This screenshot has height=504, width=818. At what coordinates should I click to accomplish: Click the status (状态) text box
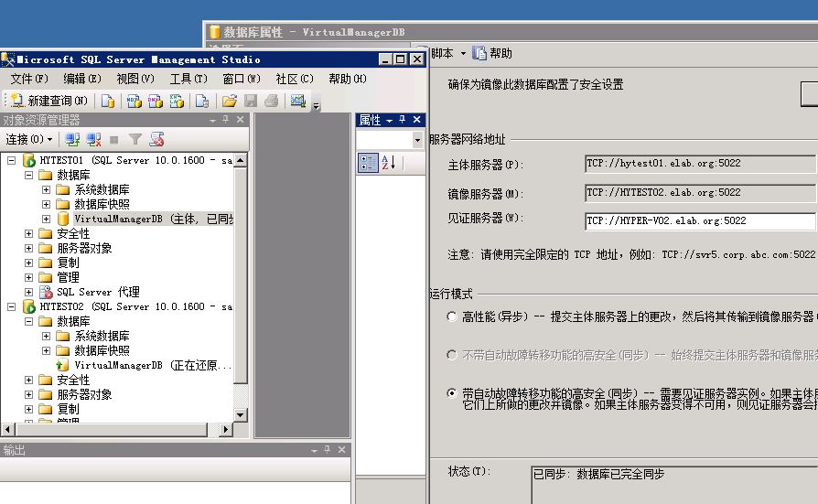[674, 485]
